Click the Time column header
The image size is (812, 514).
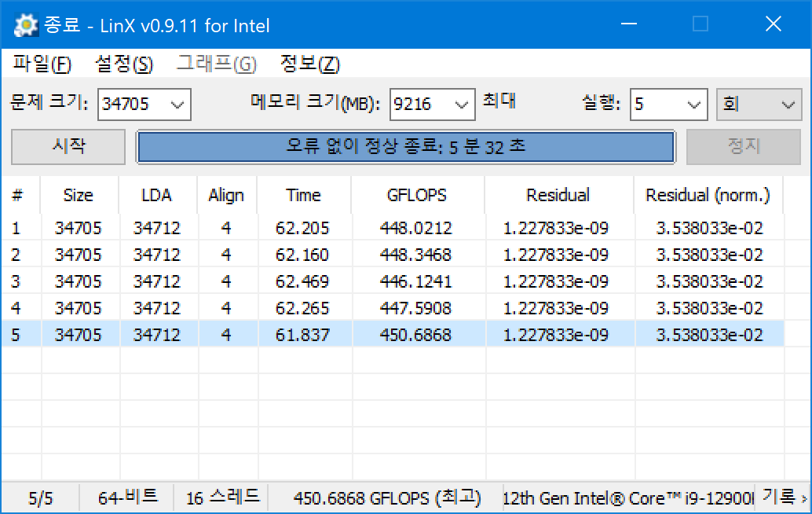304,196
